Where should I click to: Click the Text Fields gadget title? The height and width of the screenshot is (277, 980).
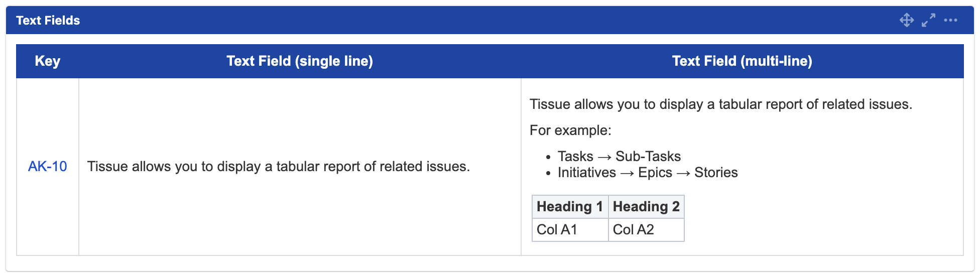click(x=48, y=20)
